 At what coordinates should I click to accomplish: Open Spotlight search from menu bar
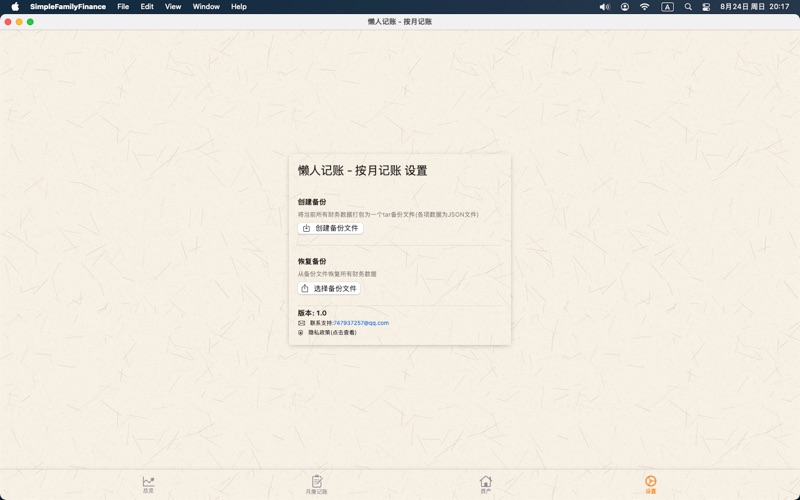688,7
